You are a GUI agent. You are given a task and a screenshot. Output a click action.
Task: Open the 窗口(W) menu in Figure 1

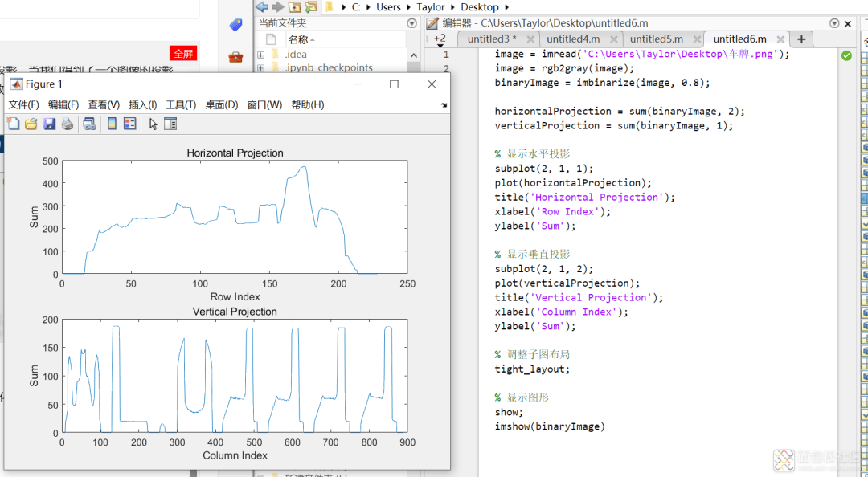tap(264, 105)
